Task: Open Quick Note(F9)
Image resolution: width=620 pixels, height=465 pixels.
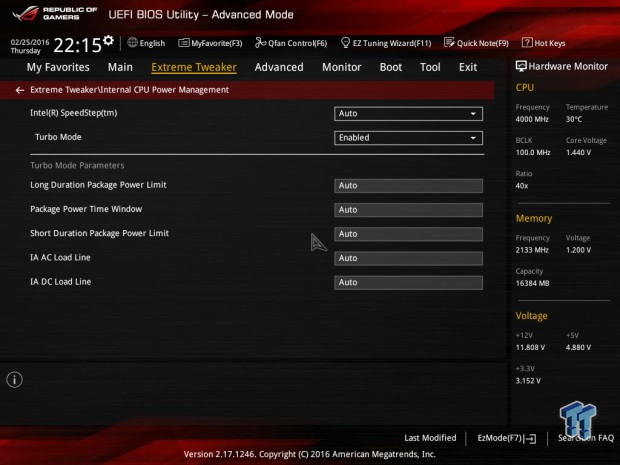Action: click(x=476, y=43)
